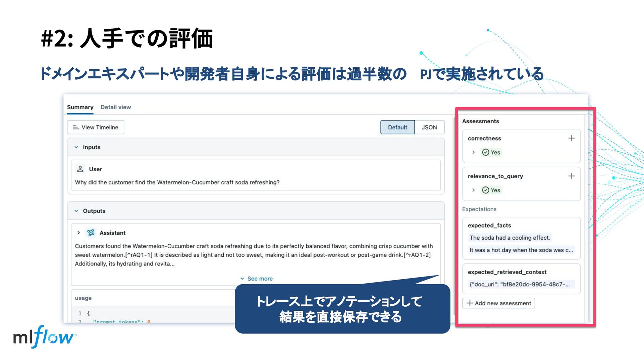This screenshot has height=362, width=644.
Task: Expand the Assistant message chevron
Action: tap(78, 233)
